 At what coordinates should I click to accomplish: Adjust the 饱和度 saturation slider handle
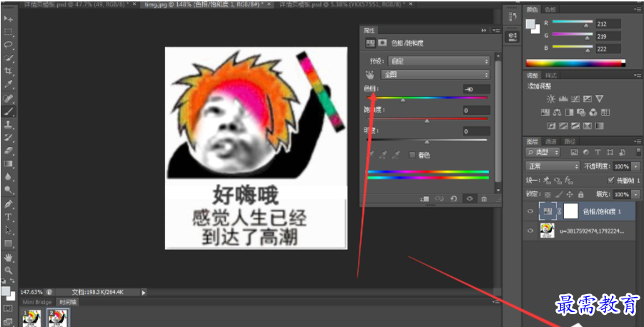[427, 121]
